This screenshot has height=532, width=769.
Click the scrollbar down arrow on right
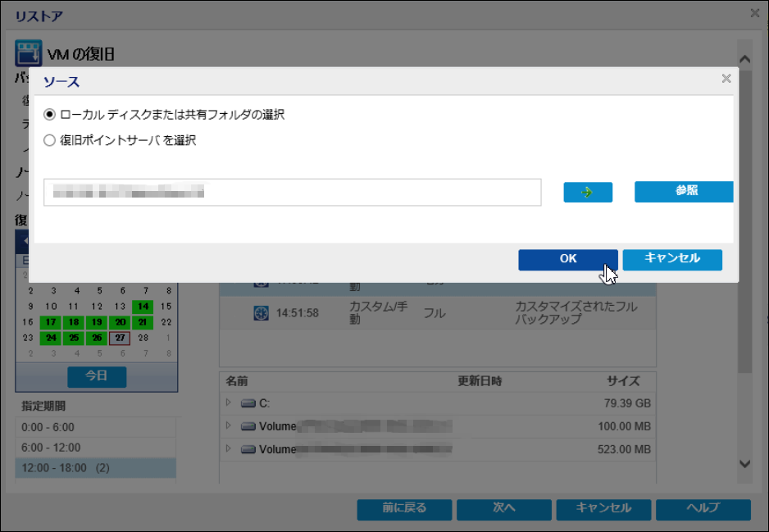point(744,464)
